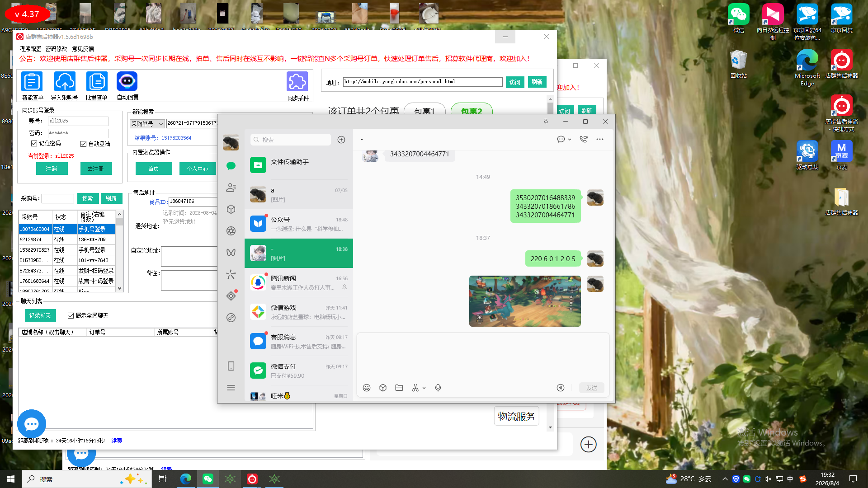Switch to the 包裹2 tab
The image size is (868, 488).
click(x=472, y=110)
